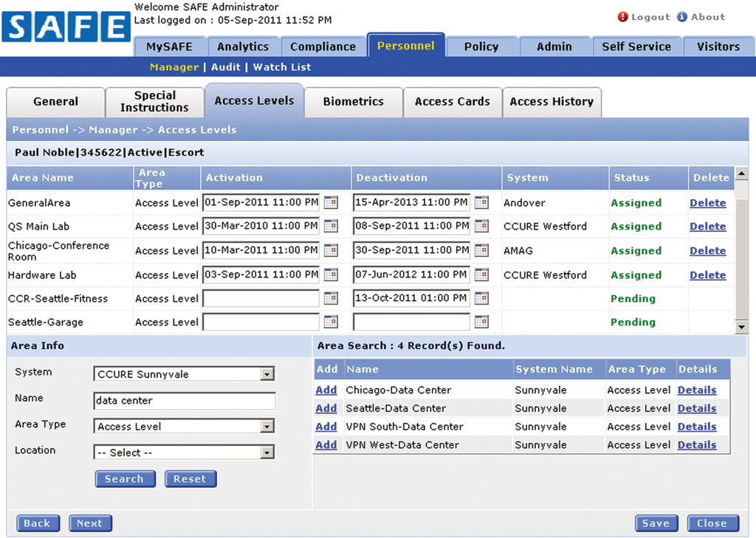756x538 pixels.
Task: Click the Watch List menu item
Action: click(281, 66)
